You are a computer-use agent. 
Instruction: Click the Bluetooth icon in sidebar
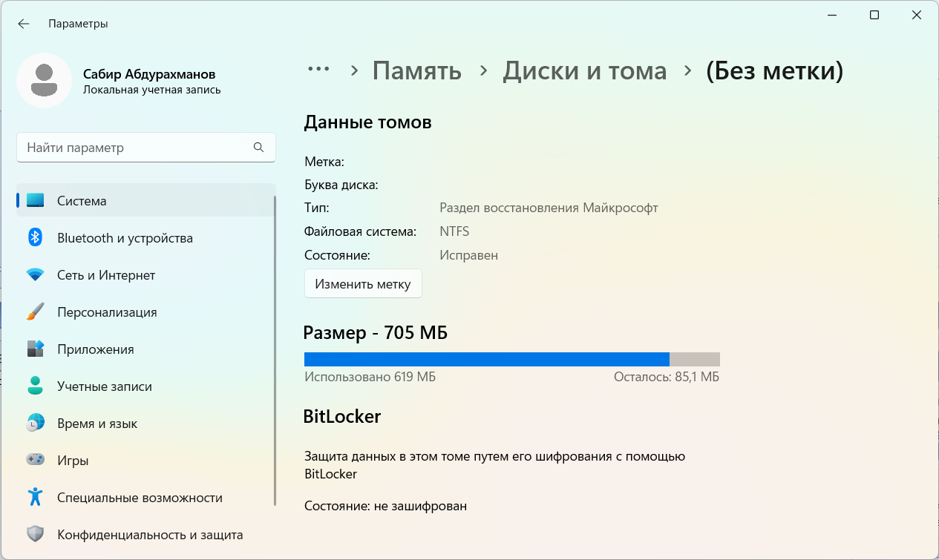pyautogui.click(x=35, y=238)
